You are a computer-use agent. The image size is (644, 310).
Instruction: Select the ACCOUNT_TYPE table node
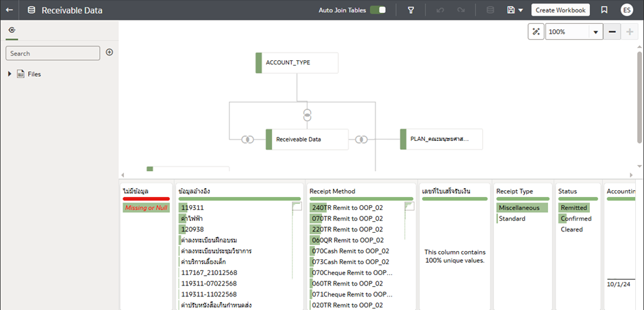click(297, 62)
